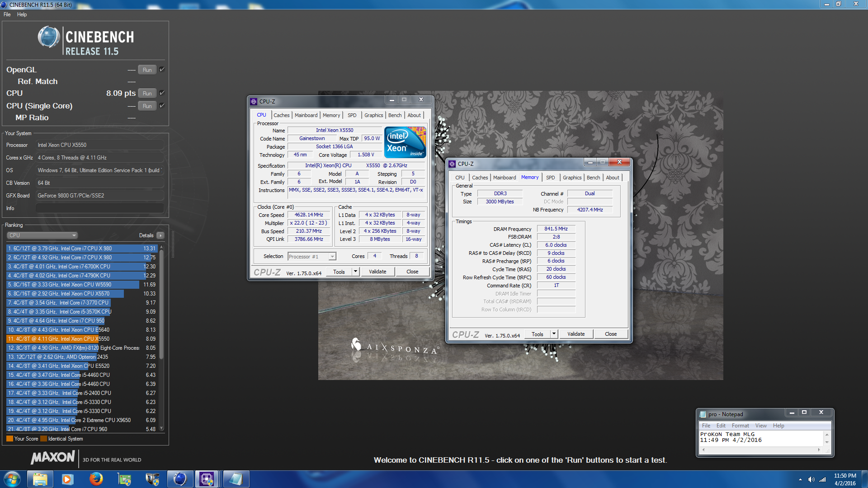Open the Processor #1 selection dropdown

coord(312,257)
